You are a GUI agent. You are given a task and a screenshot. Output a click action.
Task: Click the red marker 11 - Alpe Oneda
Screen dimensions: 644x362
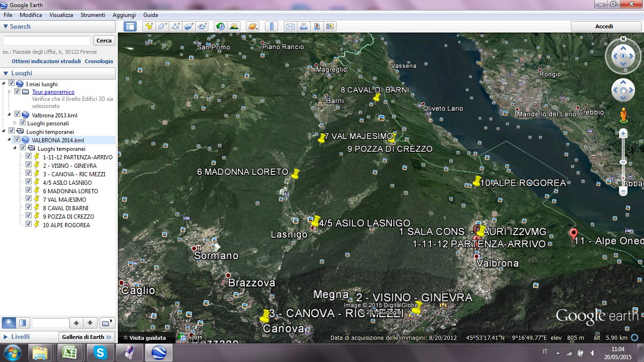tap(574, 234)
